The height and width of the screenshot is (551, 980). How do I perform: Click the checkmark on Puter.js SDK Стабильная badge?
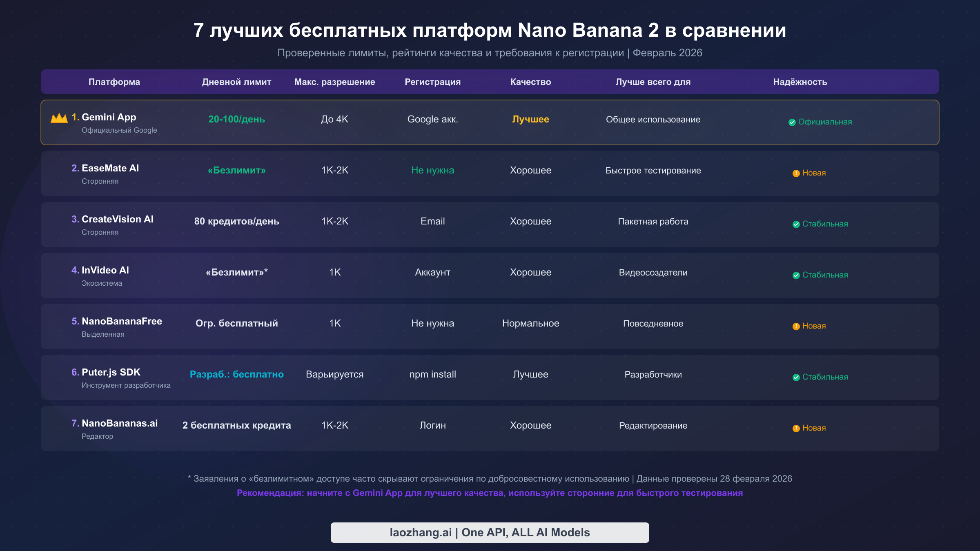[x=795, y=377]
